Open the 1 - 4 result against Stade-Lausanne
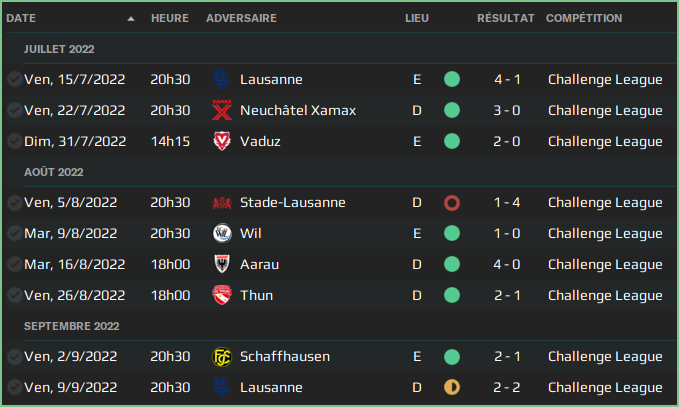Screen dimensions: 679x407 [x=505, y=203]
